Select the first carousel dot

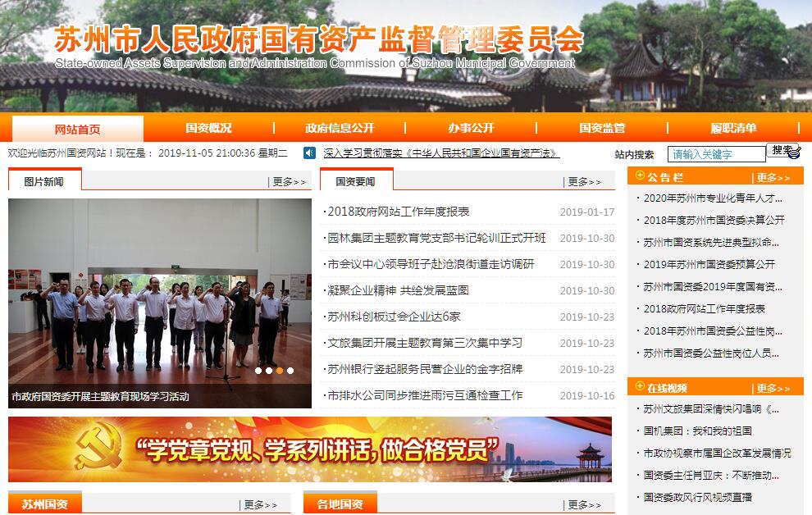258,371
